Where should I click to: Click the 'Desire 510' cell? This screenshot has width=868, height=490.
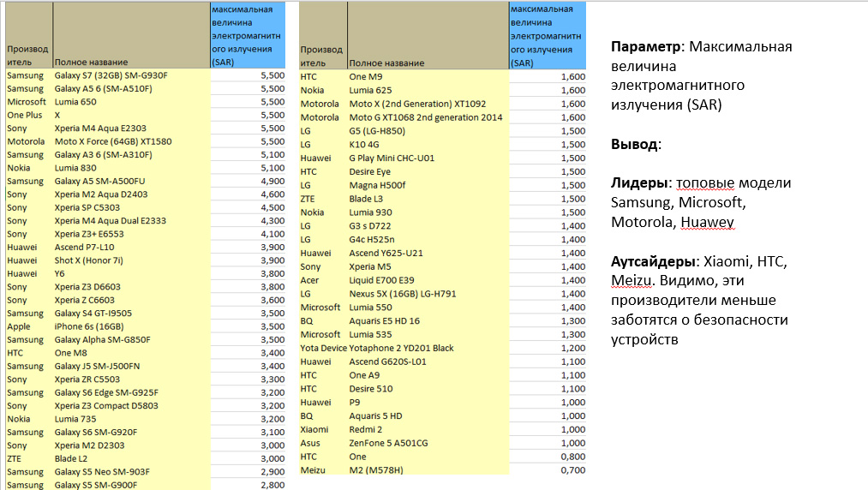click(x=428, y=389)
